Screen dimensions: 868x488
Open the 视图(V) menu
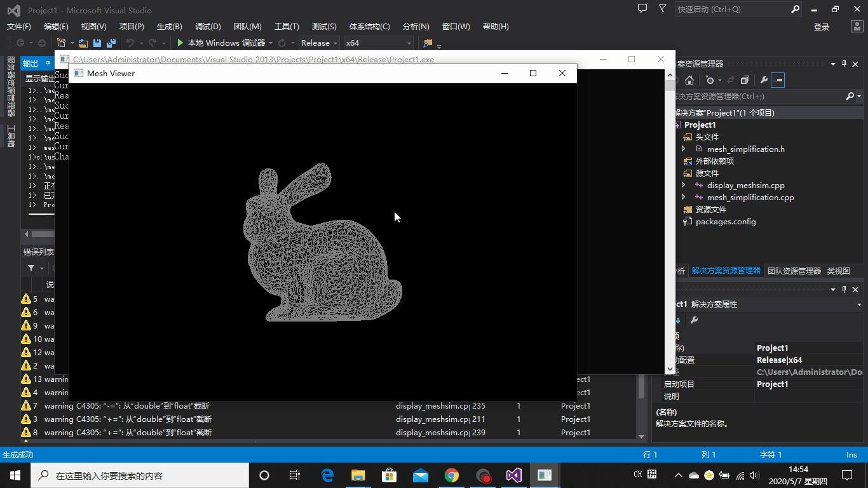tap(93, 27)
